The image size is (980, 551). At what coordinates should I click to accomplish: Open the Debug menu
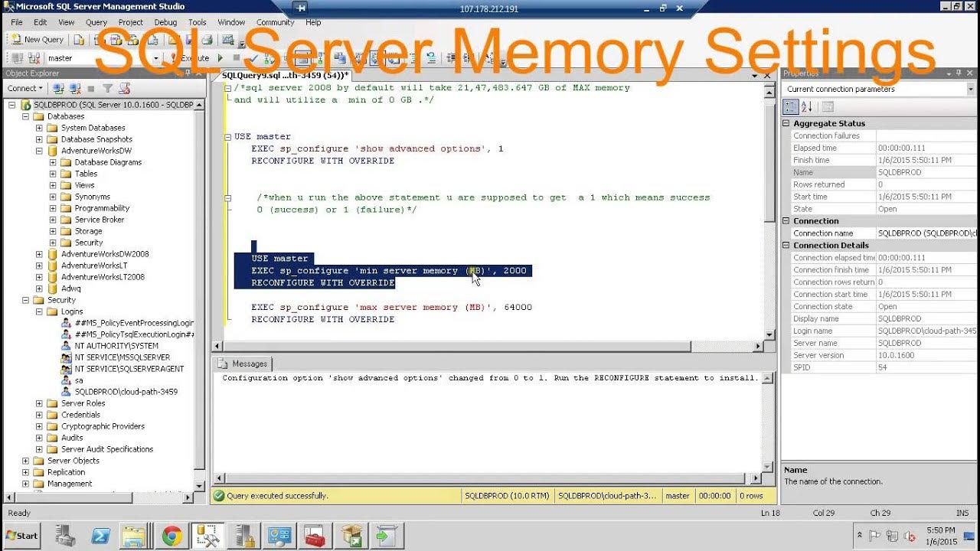coord(165,22)
